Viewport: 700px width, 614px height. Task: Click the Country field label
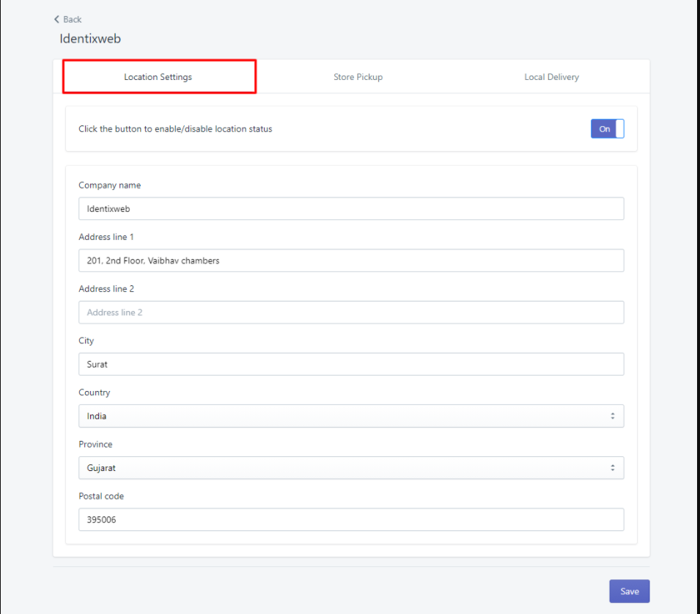pos(95,392)
